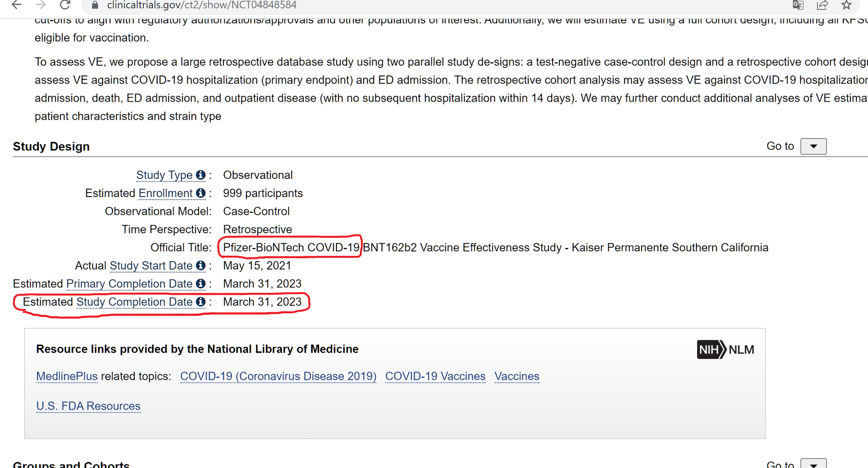Click the 'Study Design' heading

51,146
